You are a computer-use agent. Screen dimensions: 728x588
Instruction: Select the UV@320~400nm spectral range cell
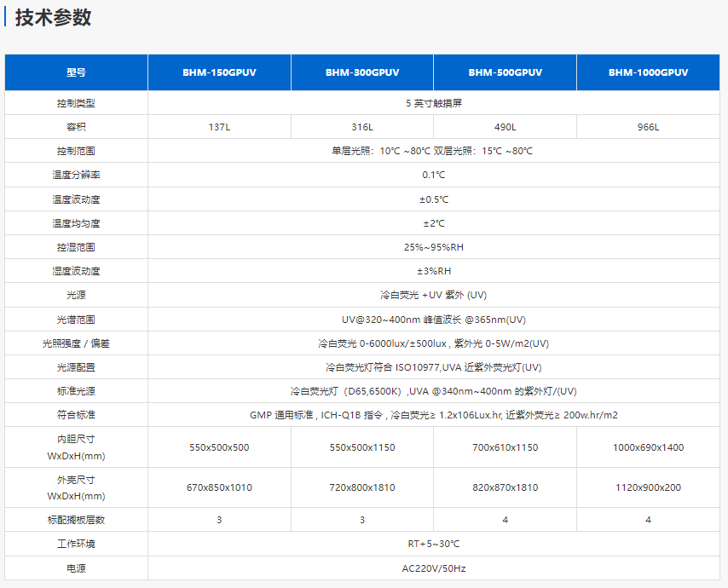[434, 320]
